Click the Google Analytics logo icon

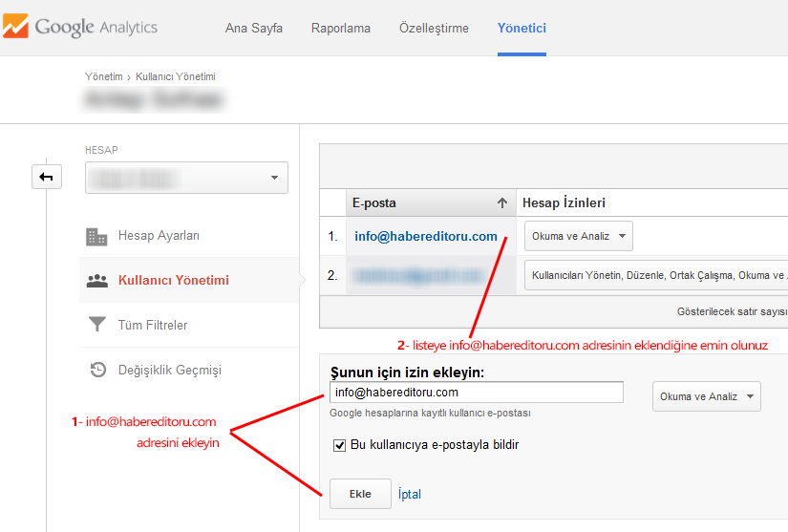[x=15, y=26]
